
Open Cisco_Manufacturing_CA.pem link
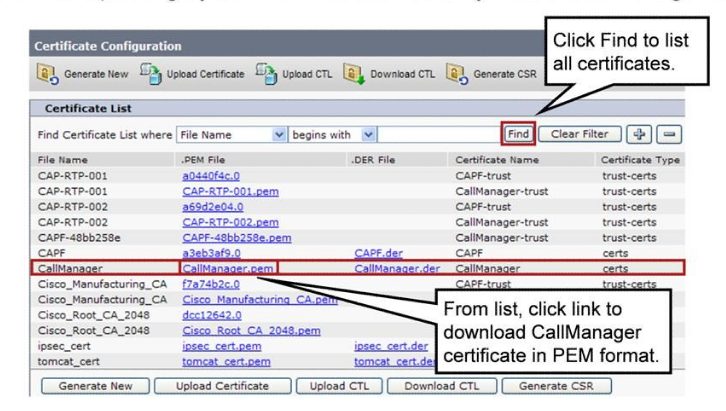260,299
